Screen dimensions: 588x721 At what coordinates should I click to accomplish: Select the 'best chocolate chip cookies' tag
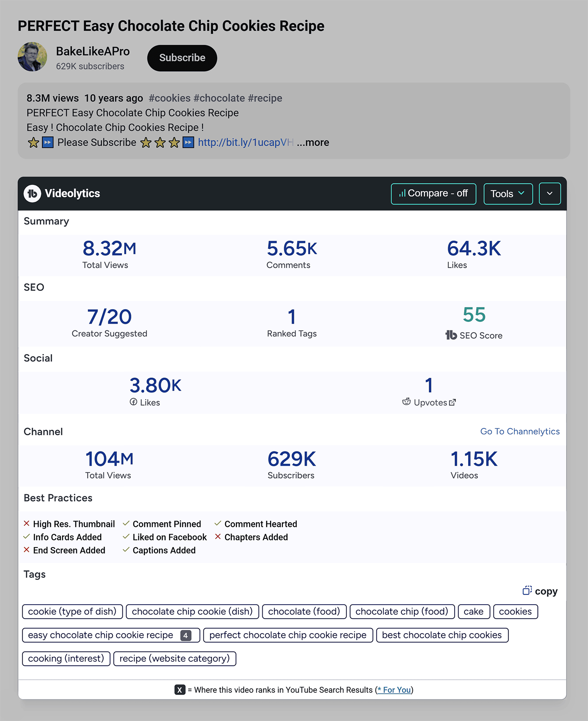pyautogui.click(x=442, y=635)
